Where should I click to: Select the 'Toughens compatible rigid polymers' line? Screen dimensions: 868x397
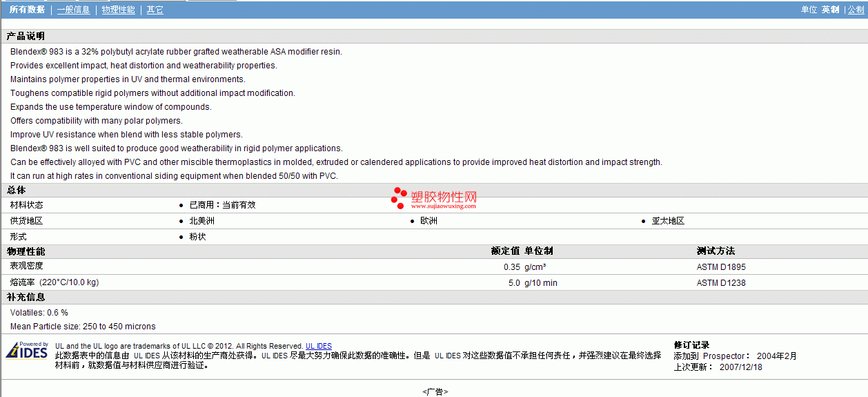[x=152, y=93]
